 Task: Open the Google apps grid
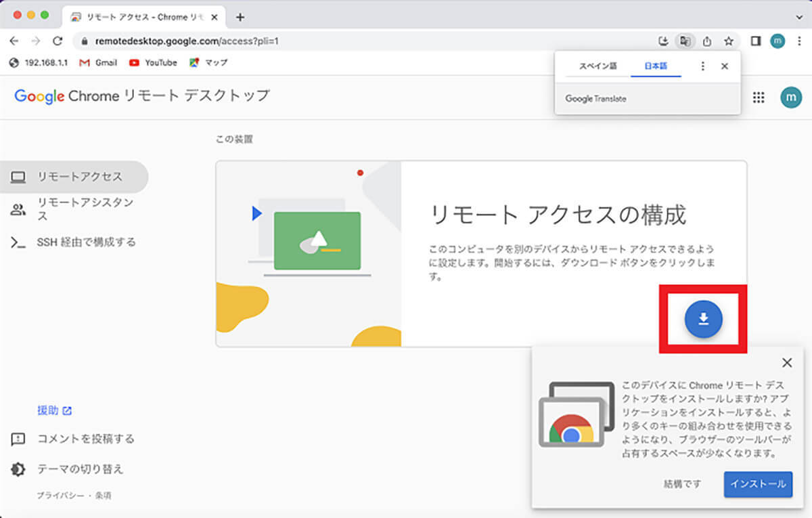(759, 98)
